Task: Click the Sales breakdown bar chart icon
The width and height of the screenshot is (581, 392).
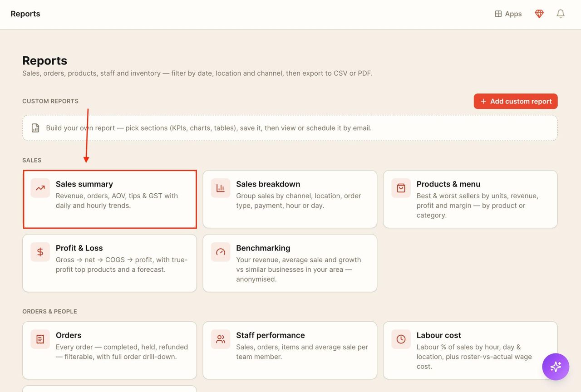Action: [x=221, y=188]
